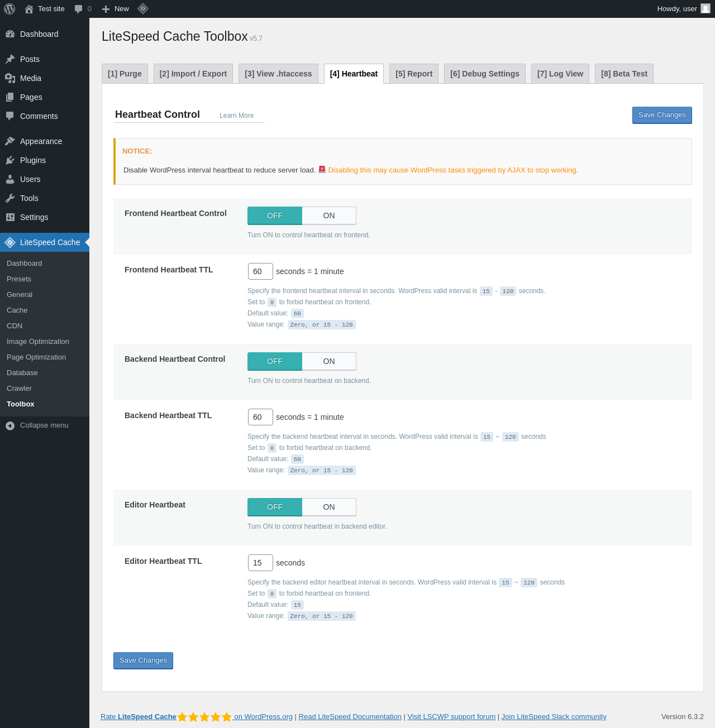The height and width of the screenshot is (728, 715).
Task: Click the WordPress logo in admin bar
Action: (x=9, y=9)
